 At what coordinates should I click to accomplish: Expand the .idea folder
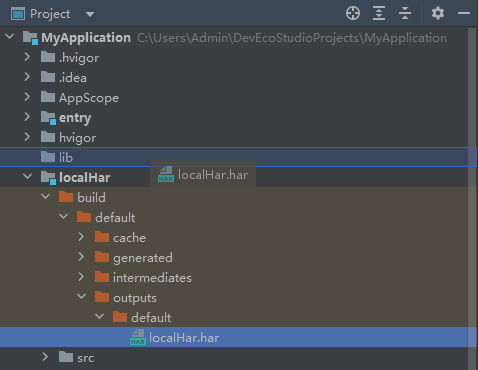click(27, 77)
